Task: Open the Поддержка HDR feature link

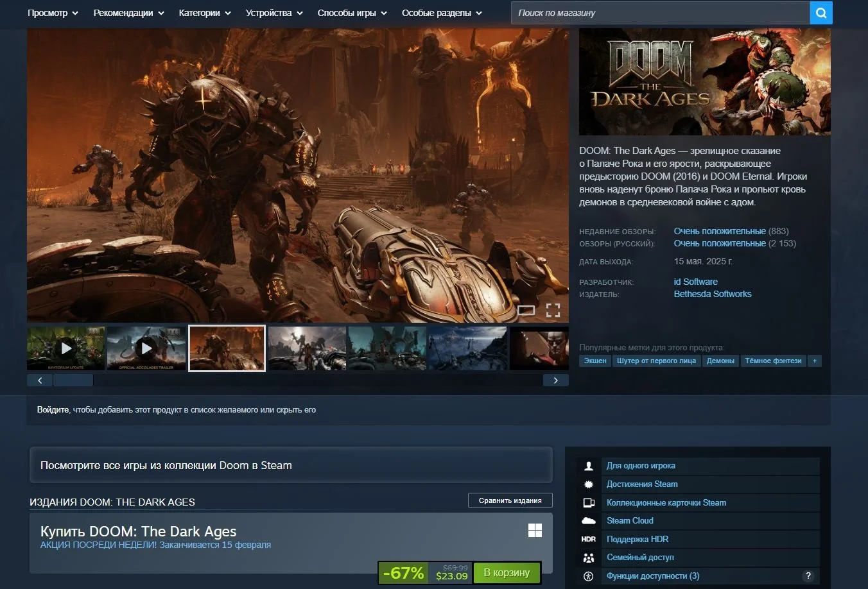Action: coord(638,540)
